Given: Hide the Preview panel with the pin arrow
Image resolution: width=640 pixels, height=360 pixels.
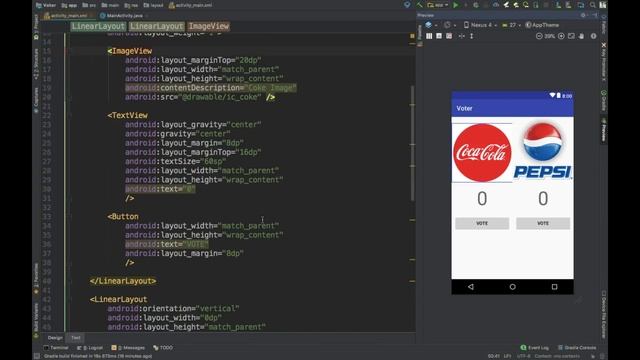Looking at the screenshot, I should point(594,15).
